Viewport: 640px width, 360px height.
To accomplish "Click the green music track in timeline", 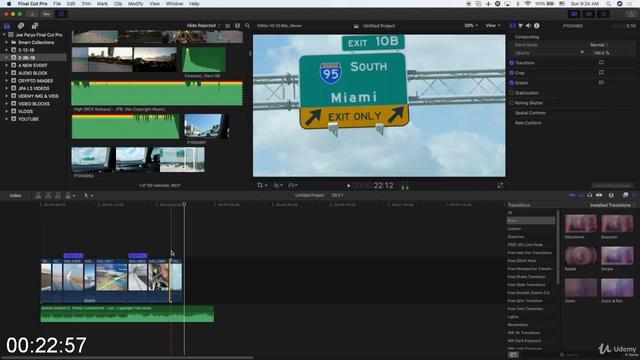I will click(127, 313).
